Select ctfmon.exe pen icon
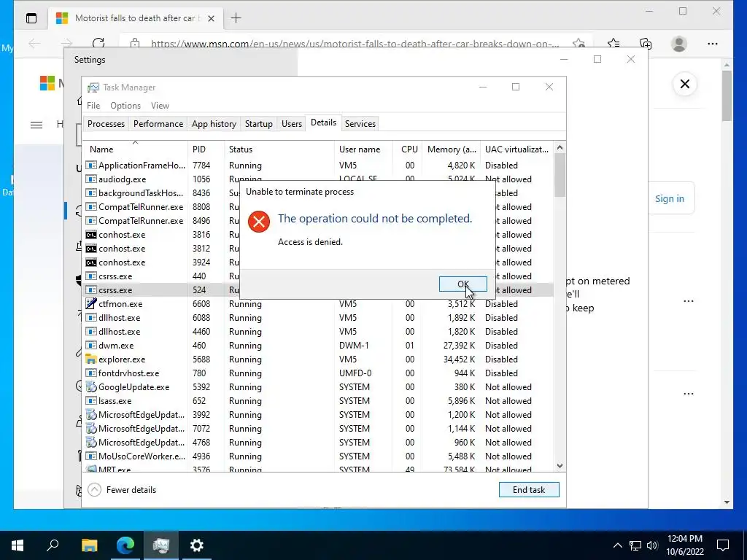Viewport: 747px width, 560px height. click(91, 303)
